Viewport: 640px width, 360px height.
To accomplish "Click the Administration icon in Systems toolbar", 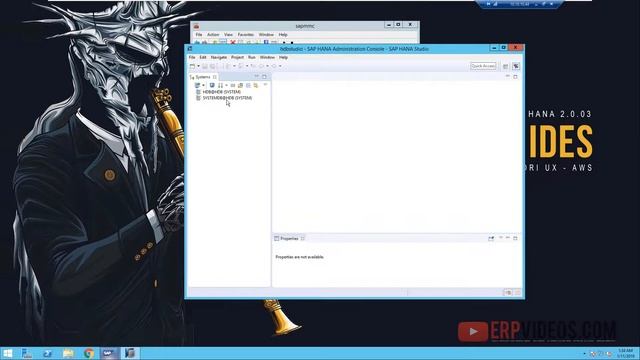I will click(220, 85).
